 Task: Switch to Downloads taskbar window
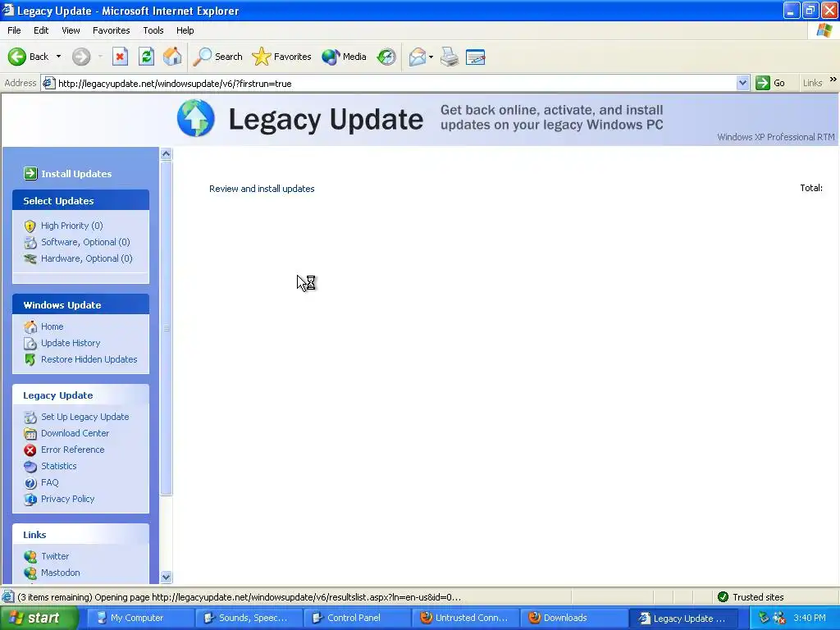pos(573,618)
